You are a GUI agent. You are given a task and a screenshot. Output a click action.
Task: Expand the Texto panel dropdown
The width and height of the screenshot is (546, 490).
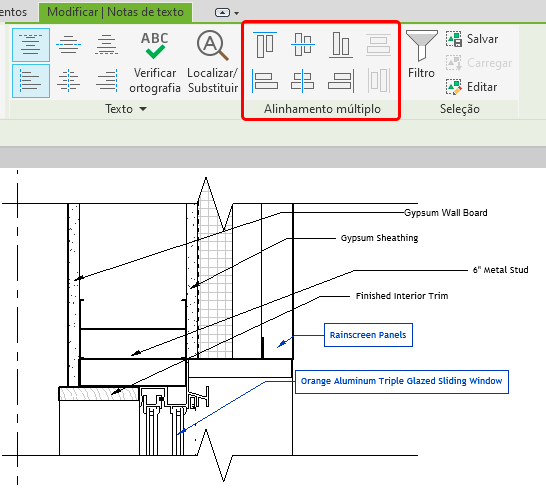[143, 109]
